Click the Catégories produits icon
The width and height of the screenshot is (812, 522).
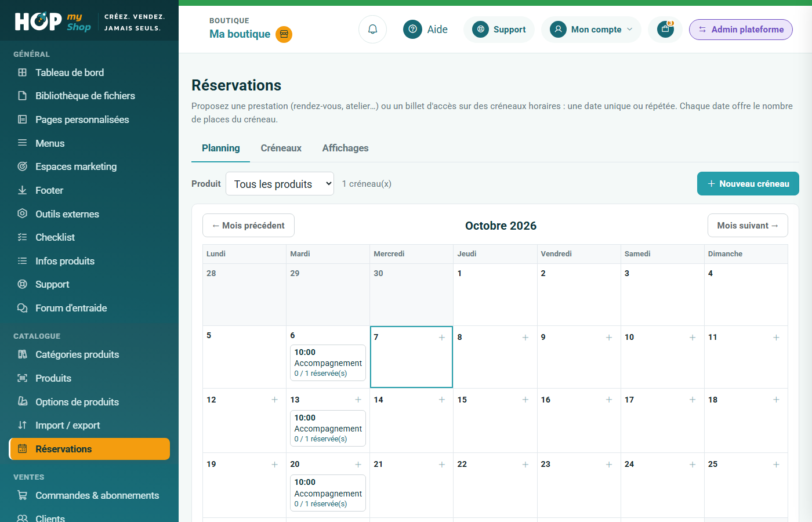23,354
